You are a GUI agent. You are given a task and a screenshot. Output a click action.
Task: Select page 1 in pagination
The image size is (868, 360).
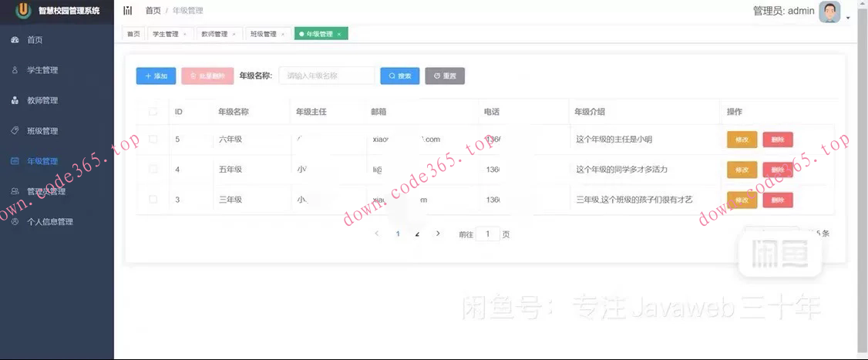[398, 234]
